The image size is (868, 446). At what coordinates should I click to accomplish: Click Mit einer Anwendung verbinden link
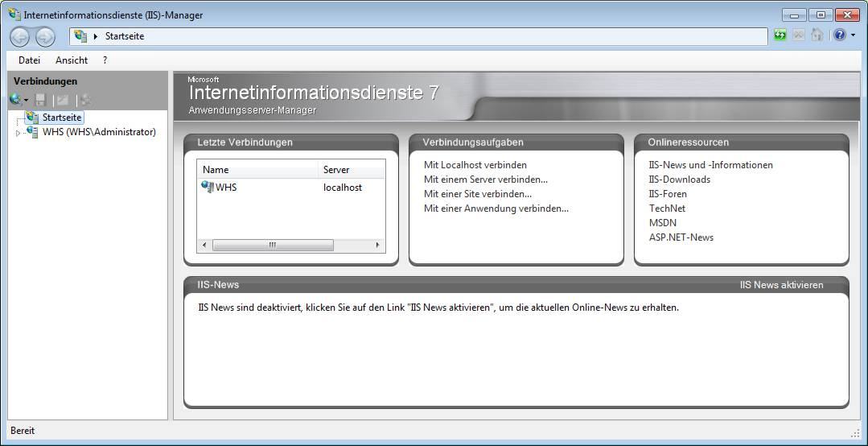click(496, 209)
